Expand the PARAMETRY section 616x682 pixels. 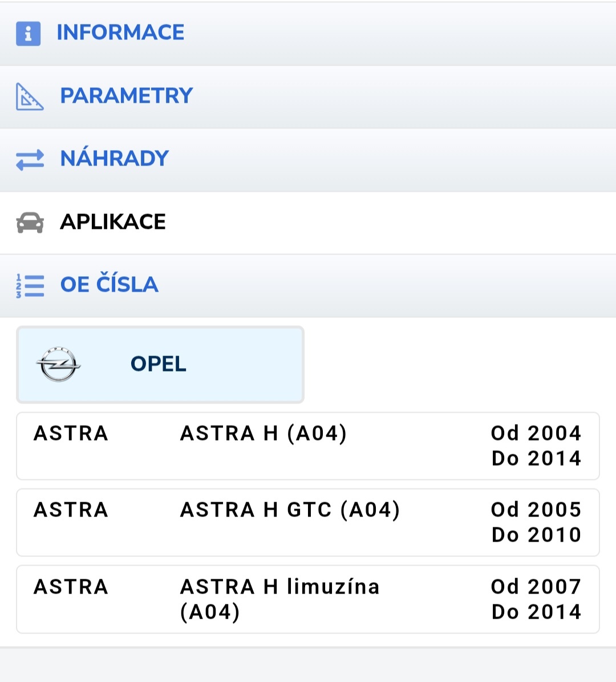pyautogui.click(x=126, y=96)
